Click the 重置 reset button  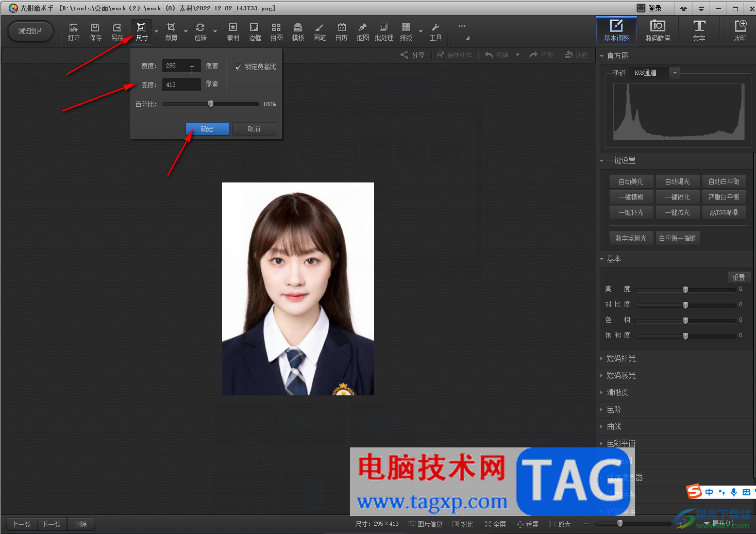pos(738,277)
